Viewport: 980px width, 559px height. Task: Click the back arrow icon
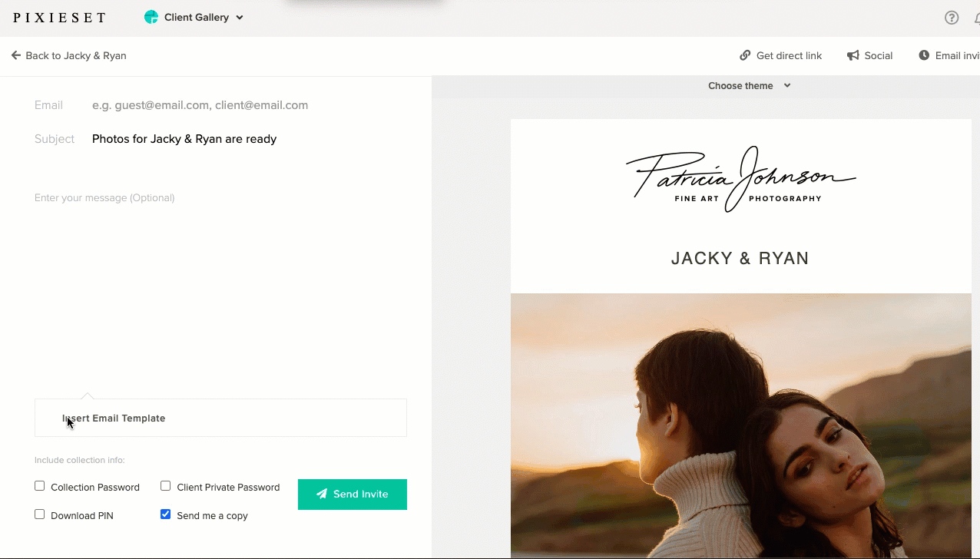(x=16, y=55)
